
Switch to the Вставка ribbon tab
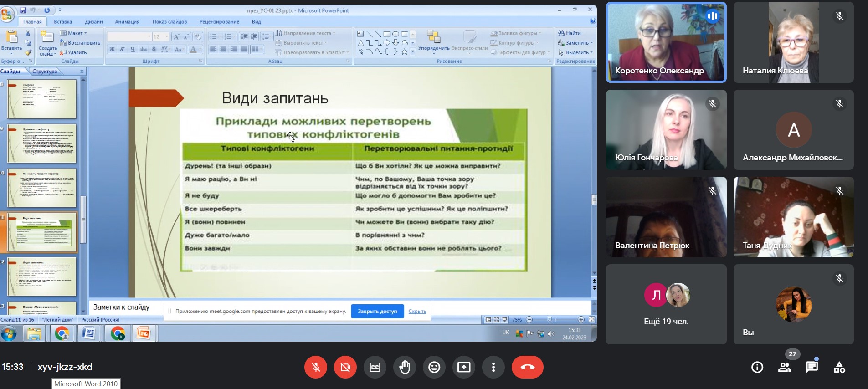tap(63, 21)
